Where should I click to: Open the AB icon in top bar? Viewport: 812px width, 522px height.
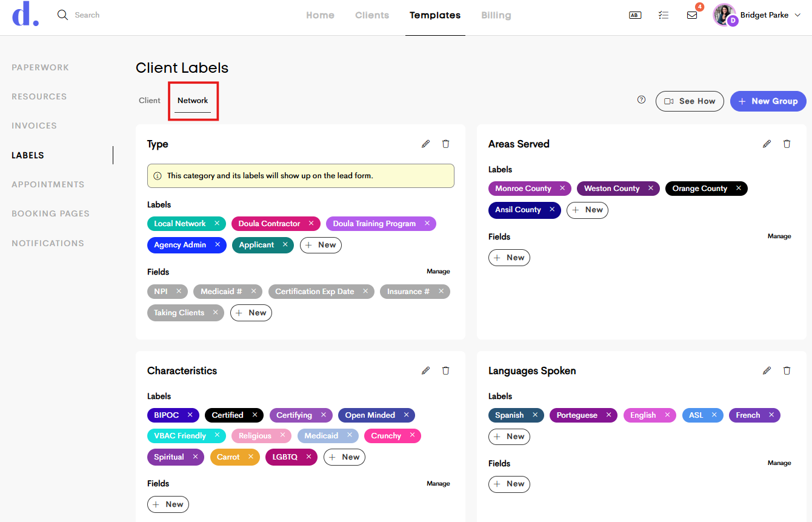click(x=635, y=15)
